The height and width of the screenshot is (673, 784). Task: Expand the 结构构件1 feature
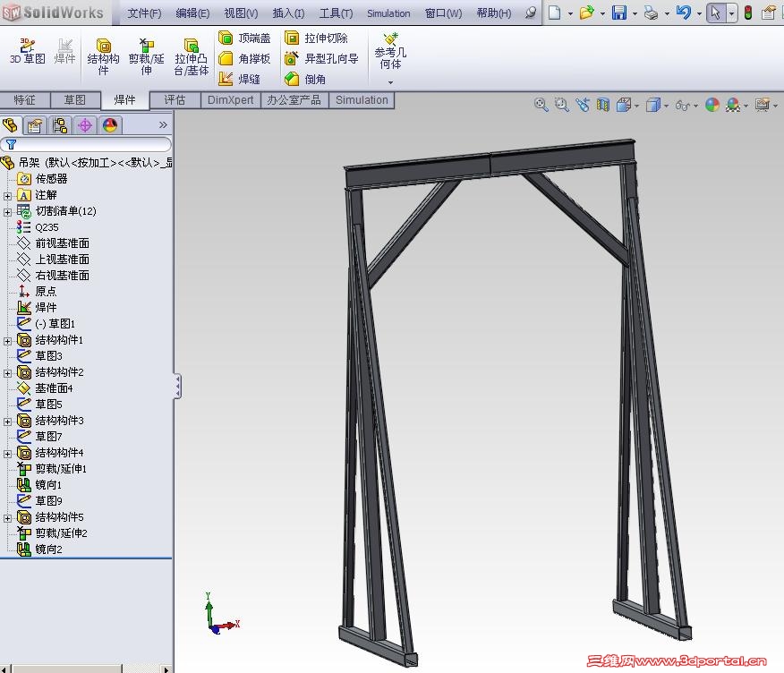(x=7, y=341)
